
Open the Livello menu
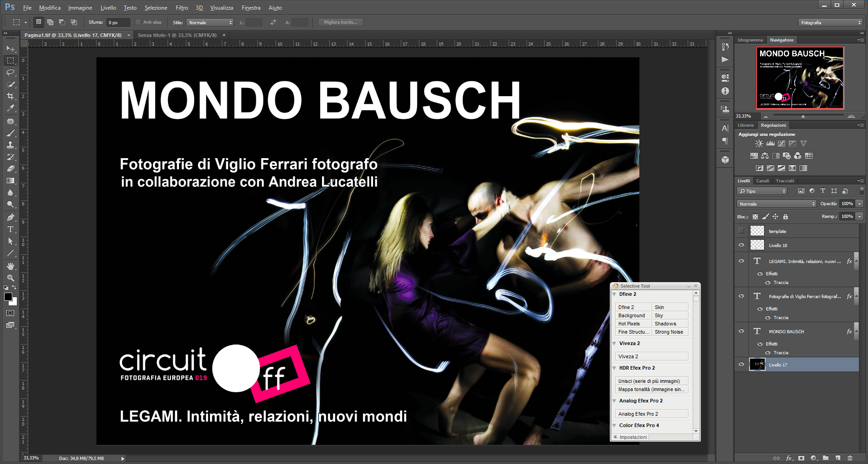pyautogui.click(x=108, y=8)
